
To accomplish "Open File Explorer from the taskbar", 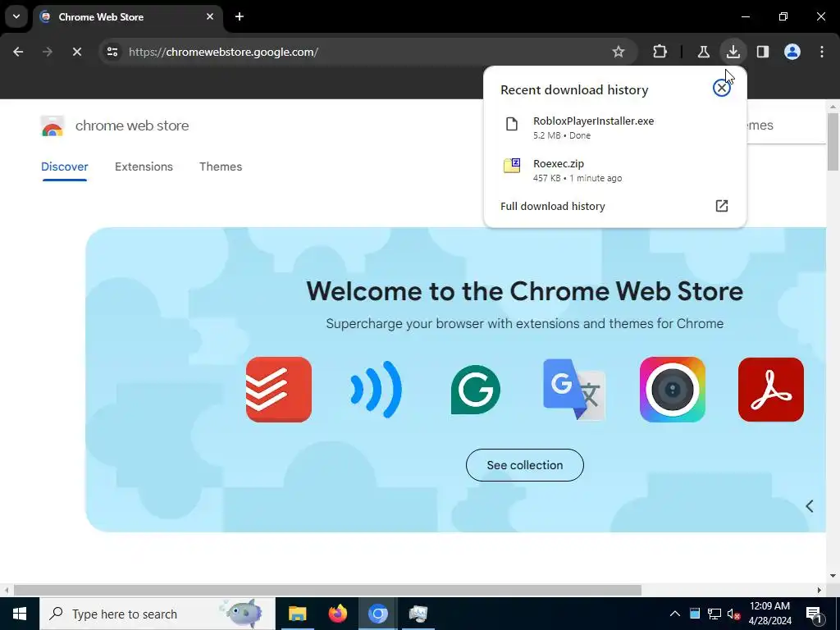I will pos(297,614).
